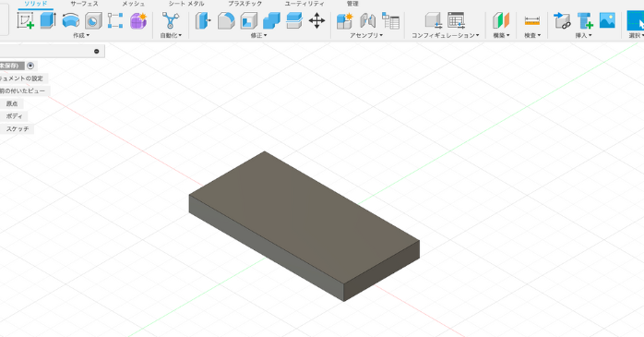Open the 挿入 dropdown menu
The image size is (644, 337).
click(584, 36)
